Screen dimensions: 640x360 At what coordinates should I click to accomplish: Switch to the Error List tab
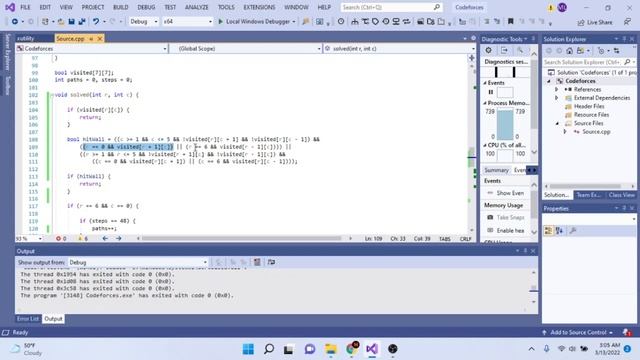(28, 319)
